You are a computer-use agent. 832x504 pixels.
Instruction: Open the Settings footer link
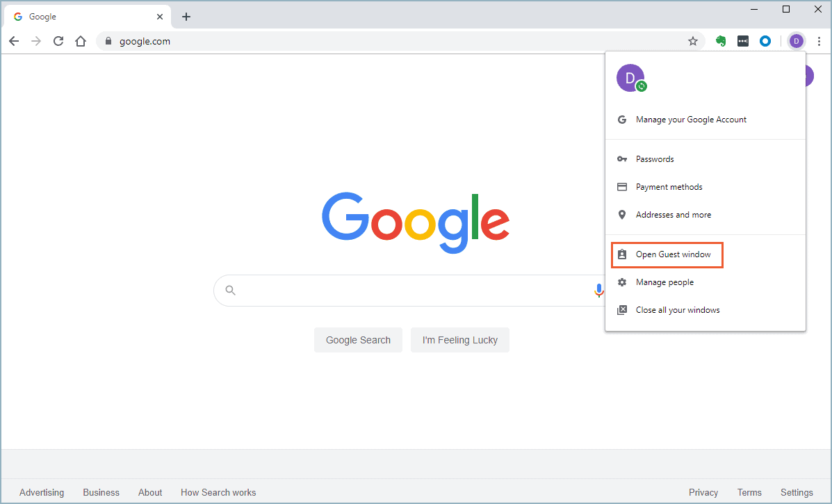(797, 492)
